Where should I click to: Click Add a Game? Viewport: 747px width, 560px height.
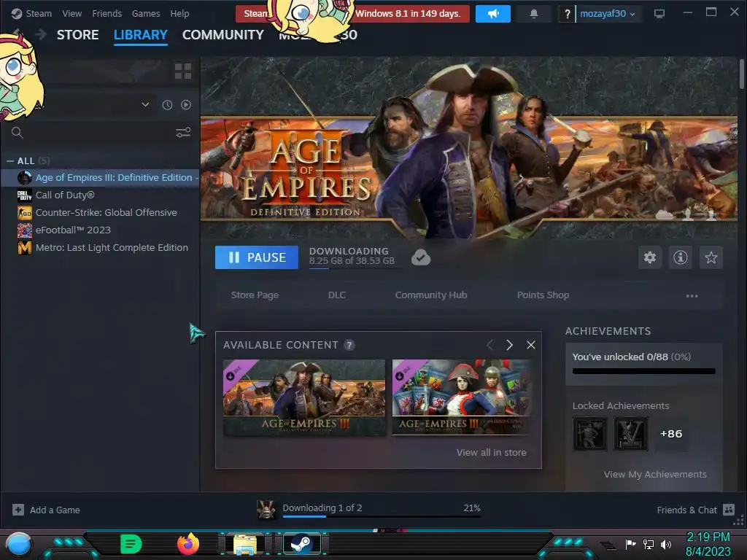(46, 510)
